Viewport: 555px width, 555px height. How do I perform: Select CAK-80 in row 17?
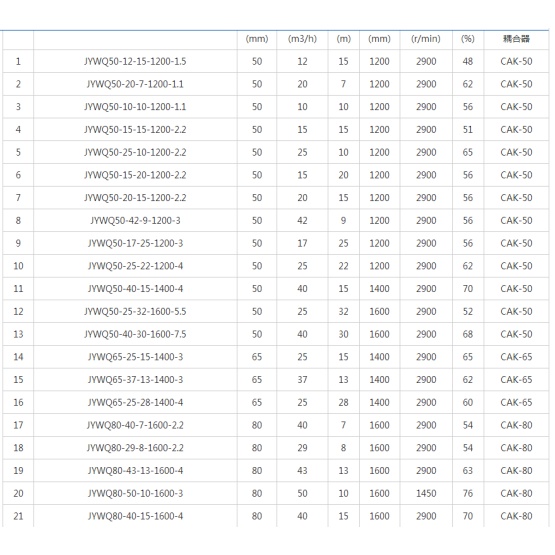pyautogui.click(x=516, y=425)
